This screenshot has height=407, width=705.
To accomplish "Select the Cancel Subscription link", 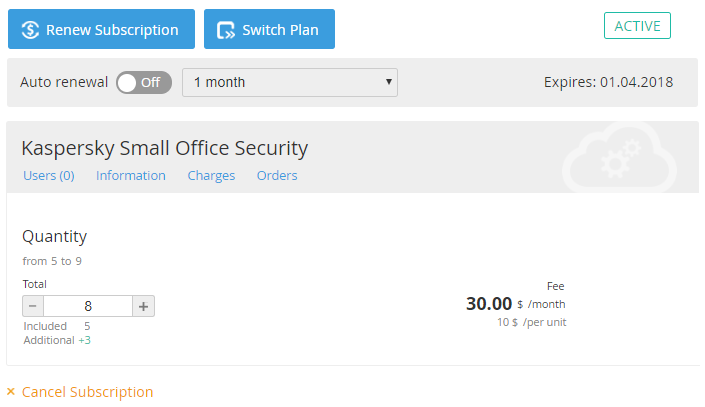I will tap(88, 392).
